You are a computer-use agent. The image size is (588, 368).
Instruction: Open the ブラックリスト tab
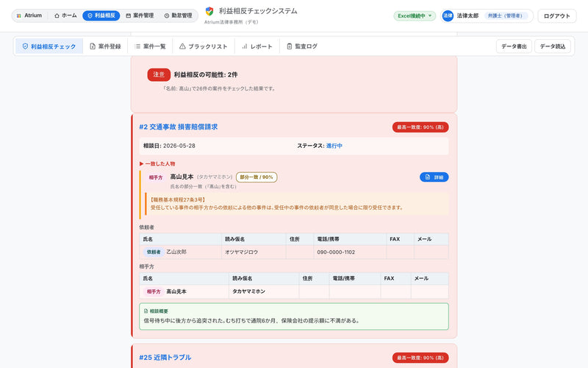(x=204, y=46)
